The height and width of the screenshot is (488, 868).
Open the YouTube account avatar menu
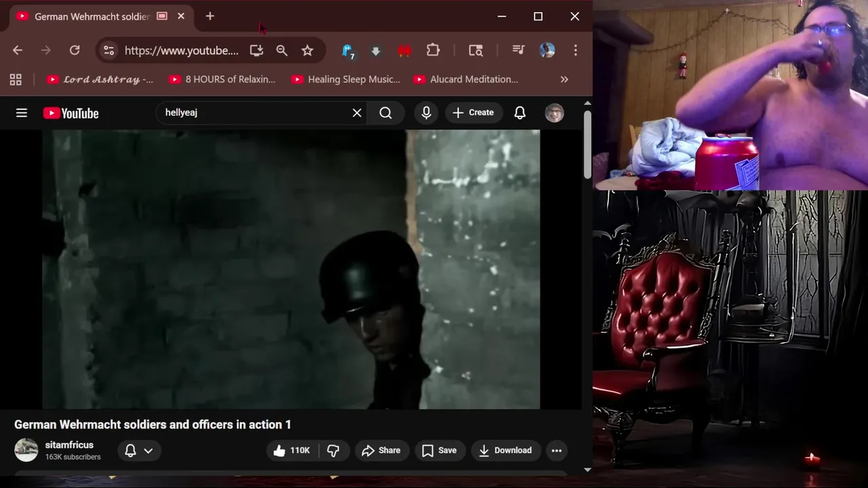coord(555,113)
